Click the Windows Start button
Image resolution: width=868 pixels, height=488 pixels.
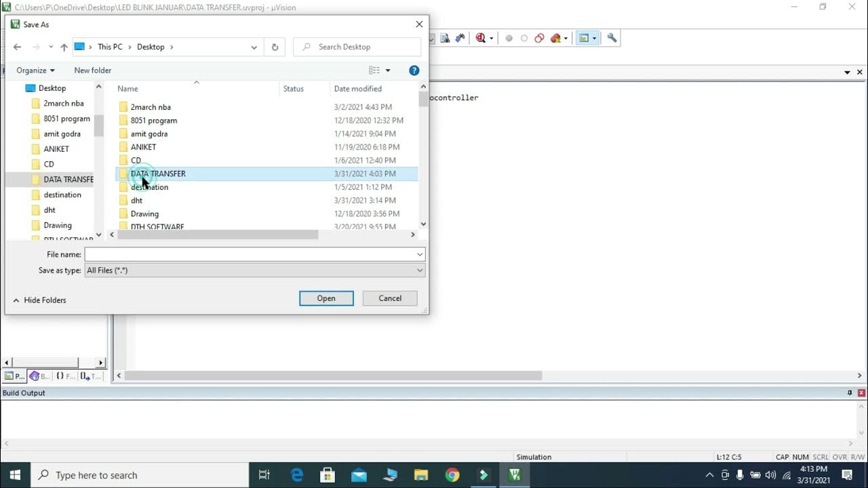point(15,475)
